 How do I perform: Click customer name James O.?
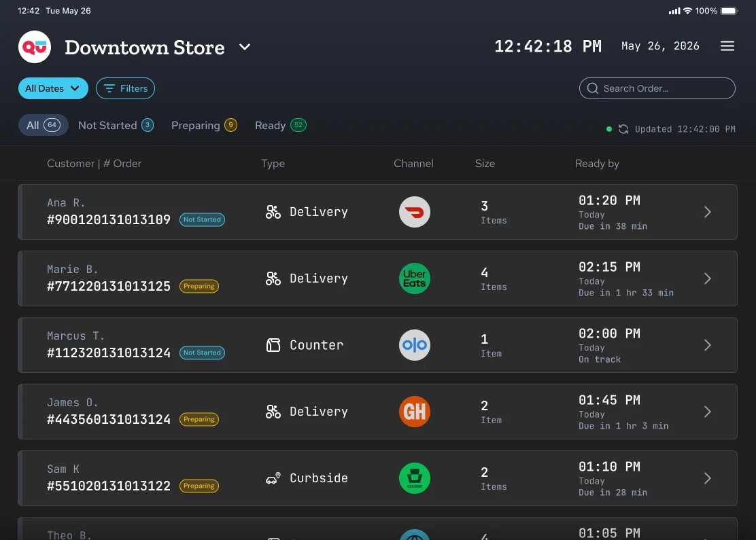pyautogui.click(x=72, y=402)
